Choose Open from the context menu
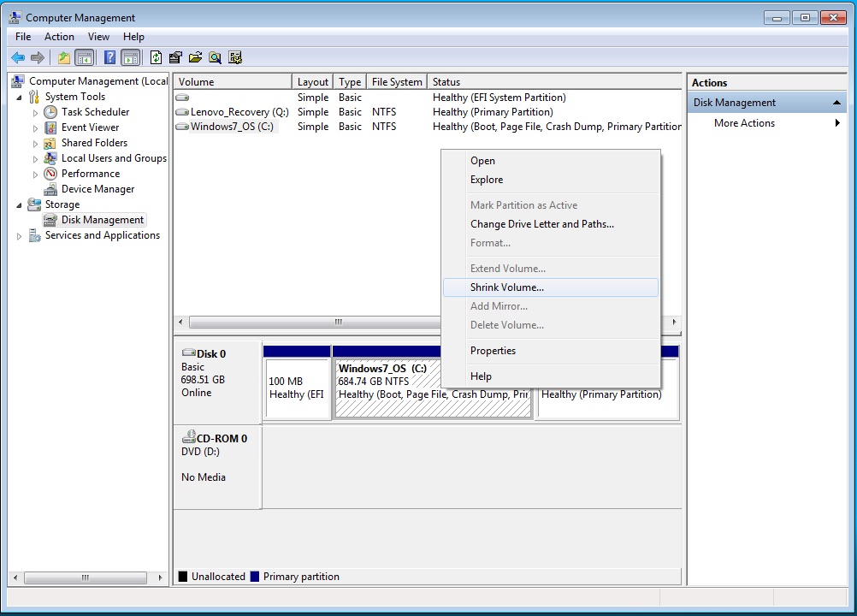This screenshot has height=616, width=857. 551,161
